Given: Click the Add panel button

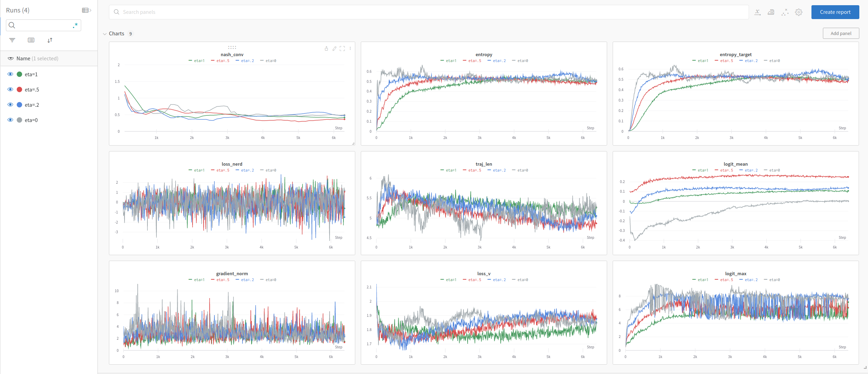Looking at the screenshot, I should tap(841, 33).
